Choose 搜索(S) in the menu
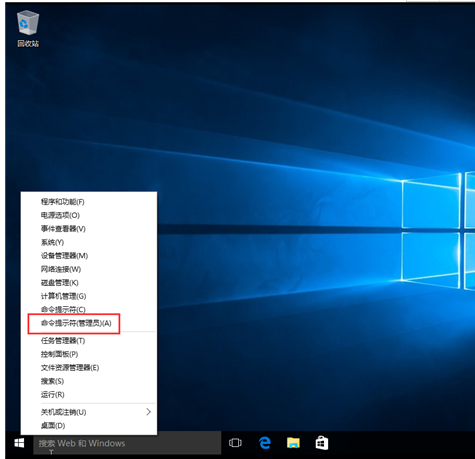 [89, 381]
